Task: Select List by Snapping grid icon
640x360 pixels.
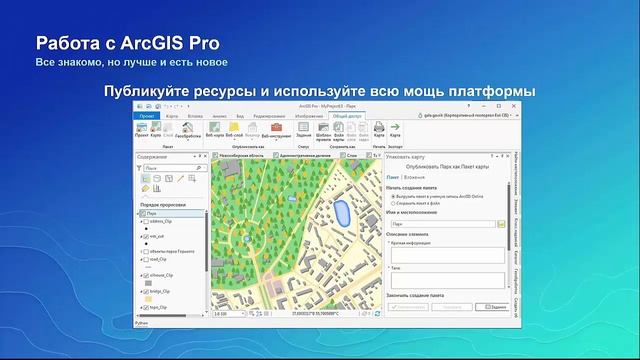Action: click(192, 178)
